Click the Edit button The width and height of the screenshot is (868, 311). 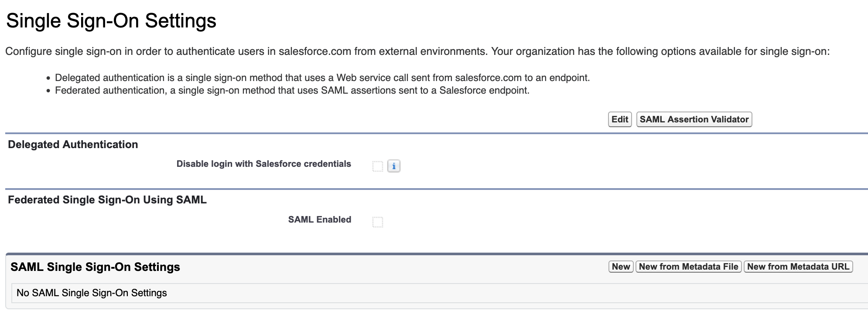click(x=620, y=119)
